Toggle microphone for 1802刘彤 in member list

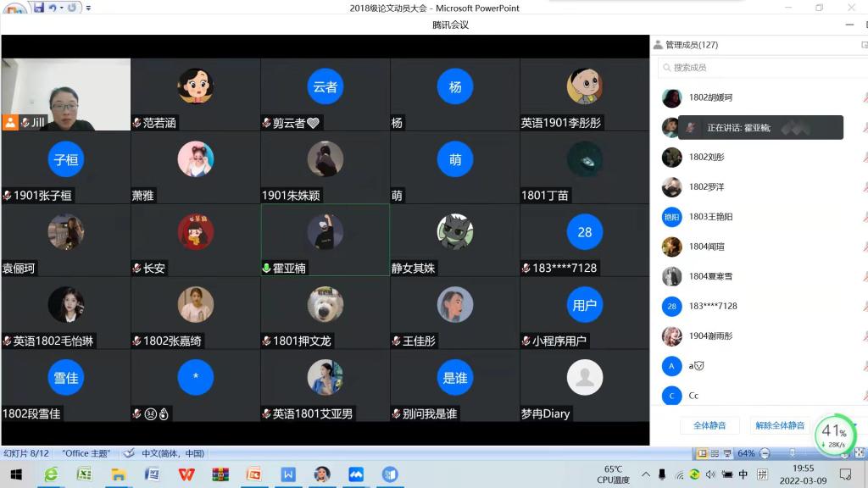(x=865, y=158)
